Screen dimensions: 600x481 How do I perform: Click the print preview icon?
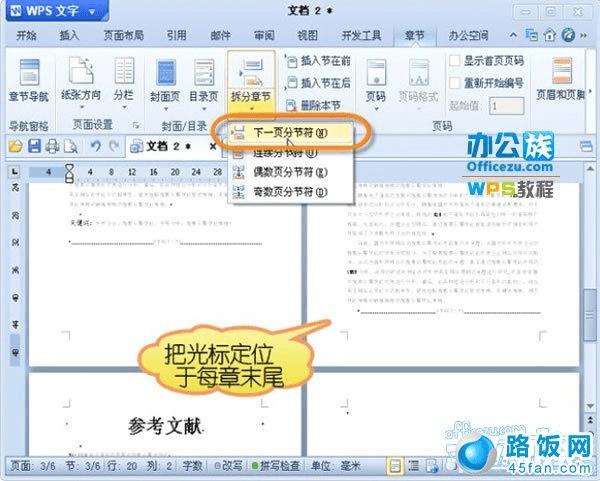tap(71, 146)
